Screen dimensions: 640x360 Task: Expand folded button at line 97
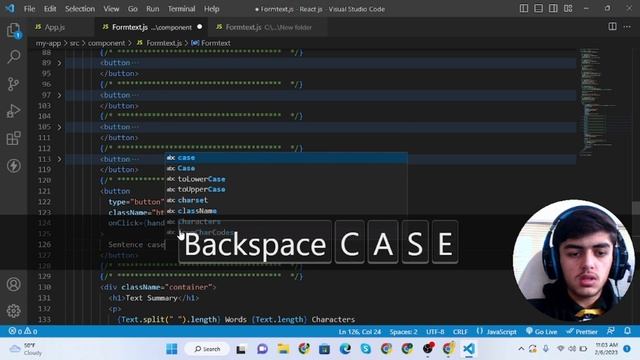coord(59,95)
